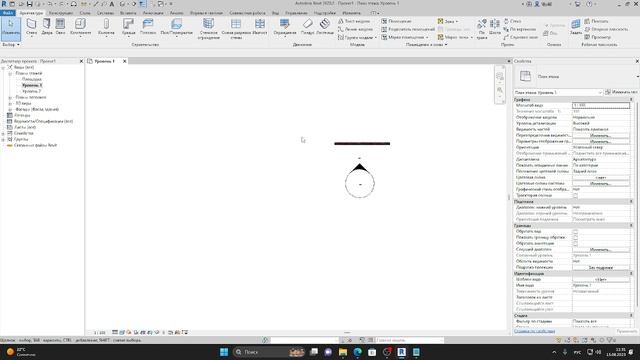Open the Файл tab
Image resolution: width=640 pixels, height=360 pixels.
(x=7, y=13)
